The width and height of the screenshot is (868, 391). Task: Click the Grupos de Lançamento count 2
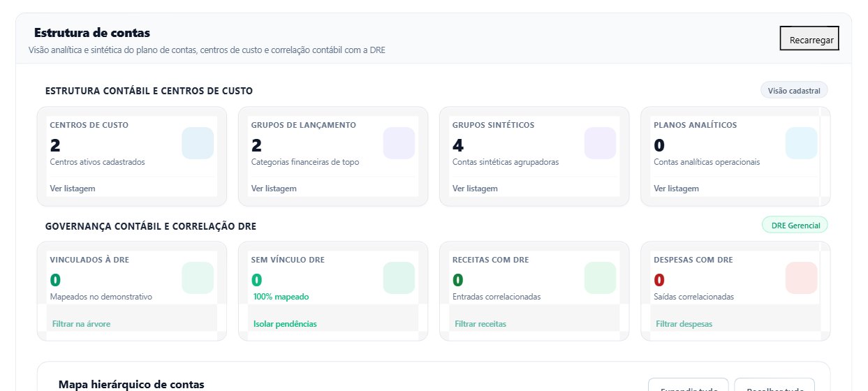tap(256, 145)
